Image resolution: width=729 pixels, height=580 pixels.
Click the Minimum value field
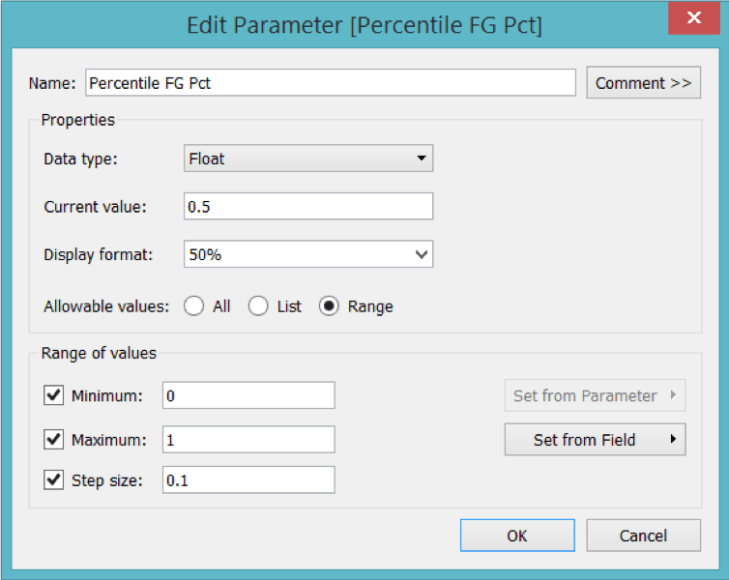tap(248, 396)
